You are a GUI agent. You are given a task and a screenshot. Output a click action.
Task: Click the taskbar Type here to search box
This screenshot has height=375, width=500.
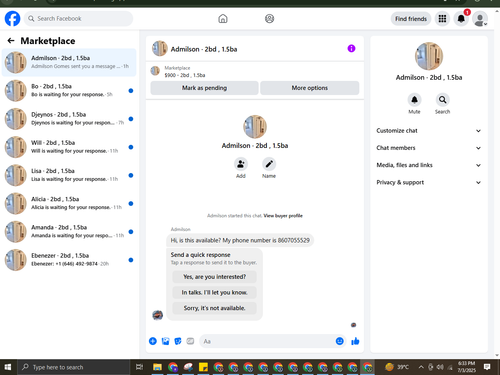tap(73, 367)
